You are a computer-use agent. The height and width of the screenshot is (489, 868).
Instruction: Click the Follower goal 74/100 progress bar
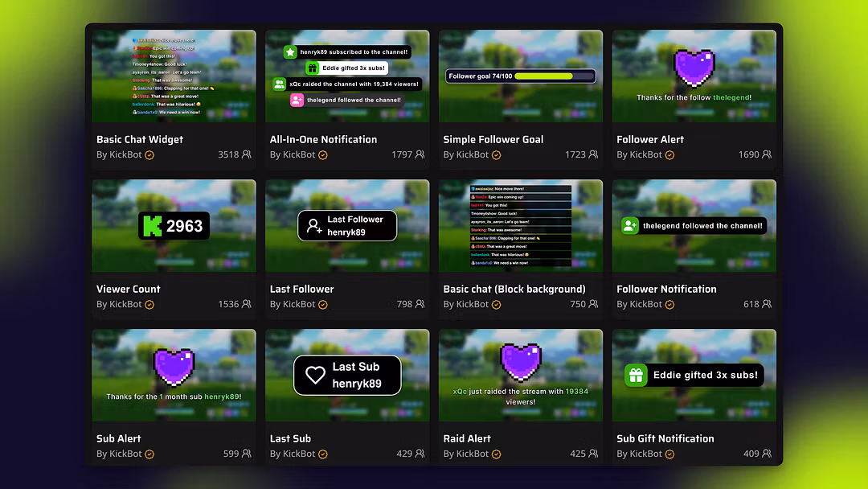coord(520,76)
